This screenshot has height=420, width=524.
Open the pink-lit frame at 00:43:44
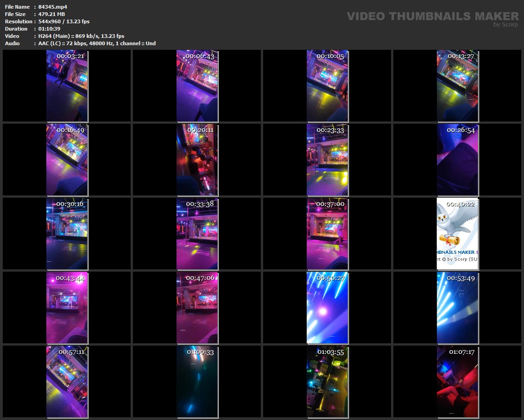pos(67,308)
